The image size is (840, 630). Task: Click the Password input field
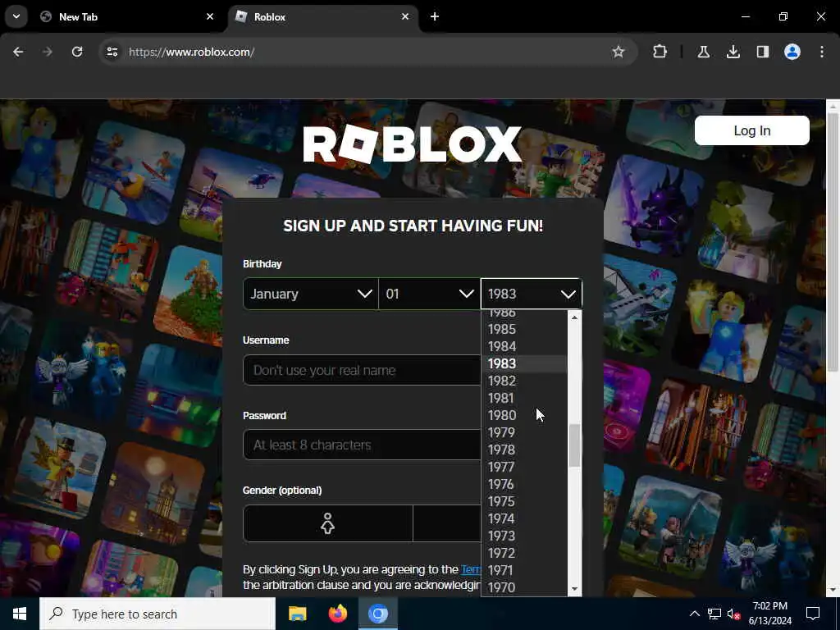coord(362,445)
